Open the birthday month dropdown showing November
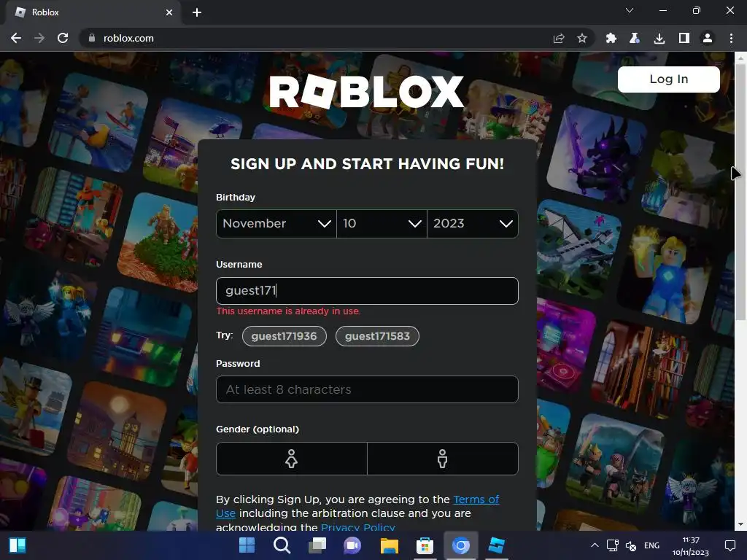Image resolution: width=747 pixels, height=560 pixels. [x=276, y=223]
